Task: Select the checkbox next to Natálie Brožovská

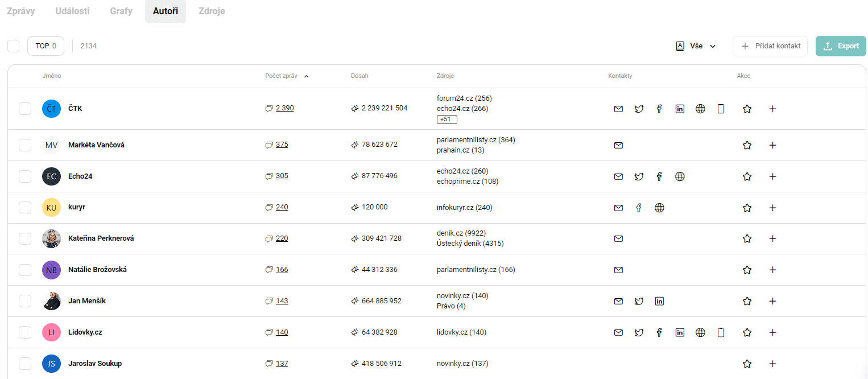Action: (25, 270)
